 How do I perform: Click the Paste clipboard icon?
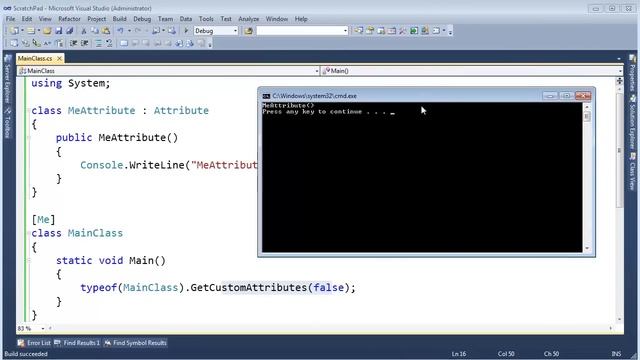[106, 31]
